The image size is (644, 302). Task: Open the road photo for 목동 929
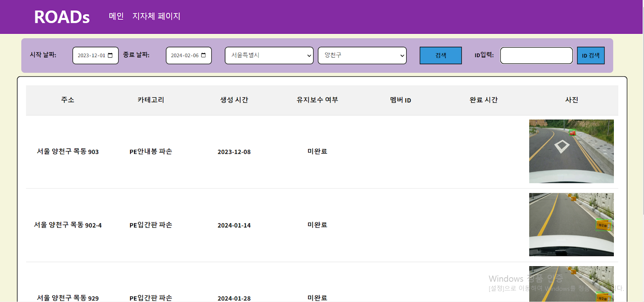pyautogui.click(x=572, y=284)
